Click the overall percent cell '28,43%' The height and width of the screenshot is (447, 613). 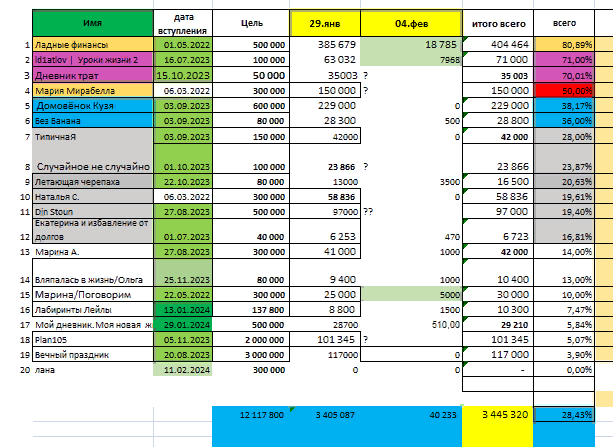(x=564, y=415)
